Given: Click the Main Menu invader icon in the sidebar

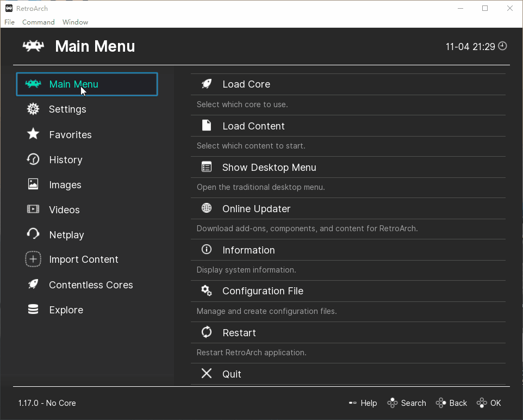Looking at the screenshot, I should pyautogui.click(x=33, y=84).
